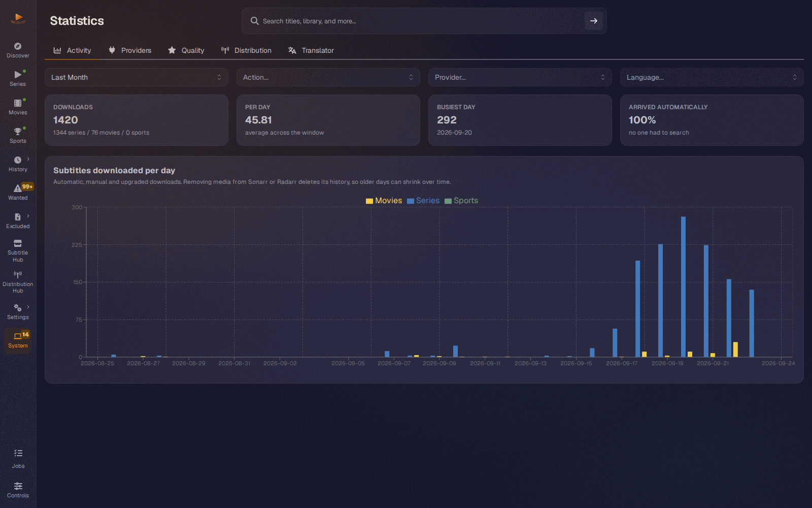This screenshot has width=812, height=508.
Task: Click the tallest blue bar for 2026-09-20
Action: click(x=683, y=287)
